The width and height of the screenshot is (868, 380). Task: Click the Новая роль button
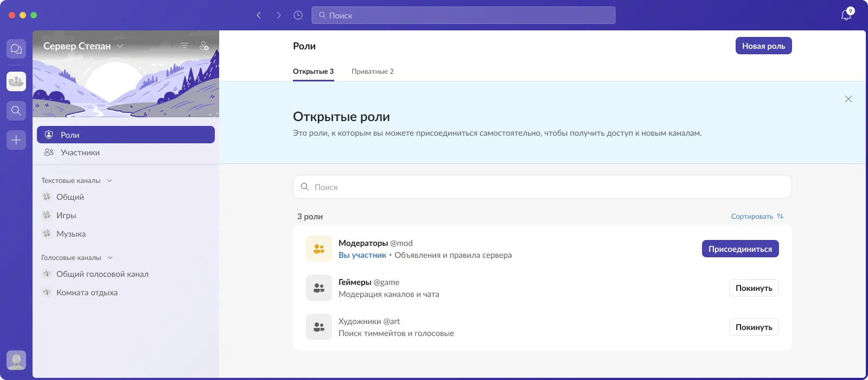(x=764, y=46)
